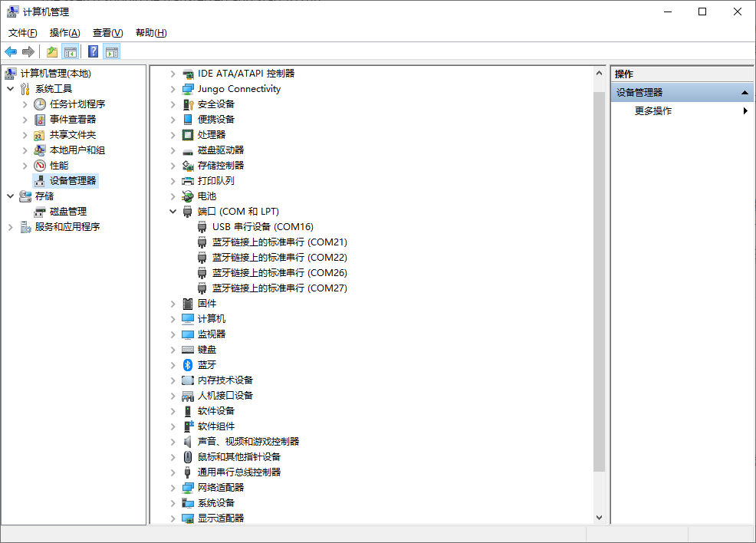The width and height of the screenshot is (756, 543).
Task: Click the 网络适配器 icon
Action: pyautogui.click(x=188, y=488)
